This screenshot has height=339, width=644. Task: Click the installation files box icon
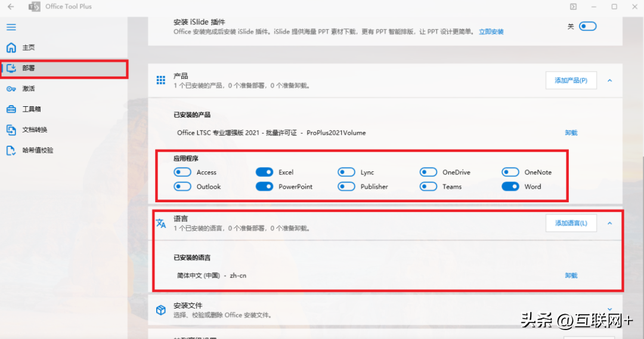click(161, 310)
